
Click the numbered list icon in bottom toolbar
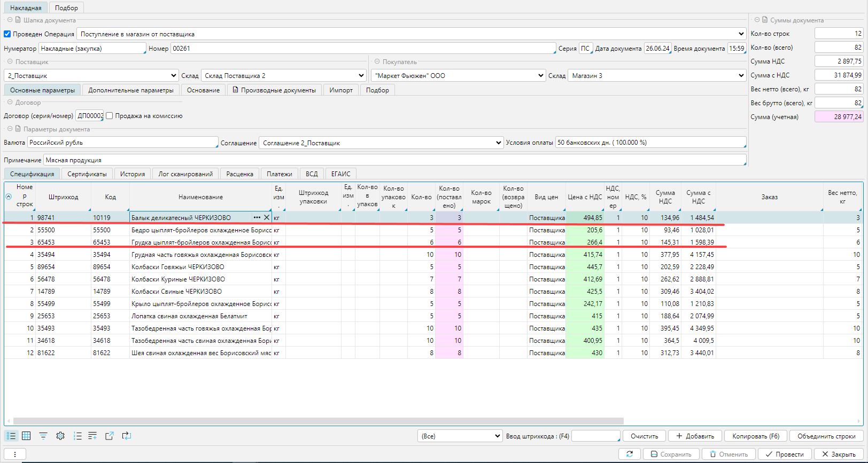[x=77, y=436]
